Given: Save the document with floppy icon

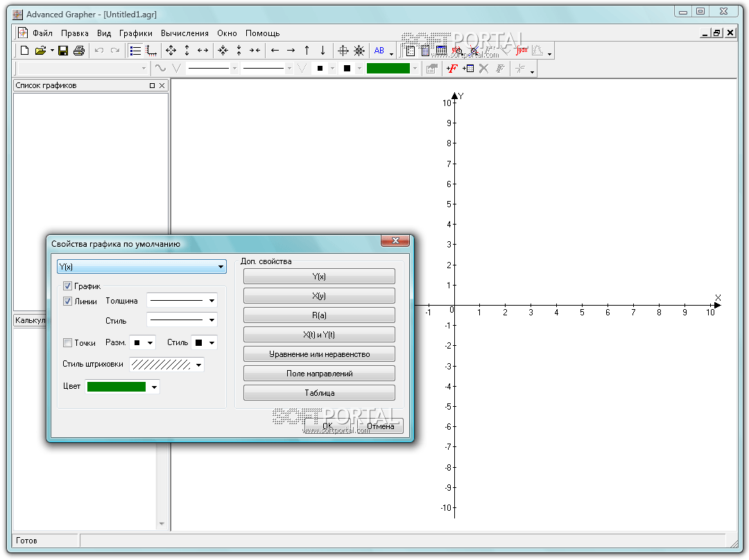Looking at the screenshot, I should coord(63,50).
